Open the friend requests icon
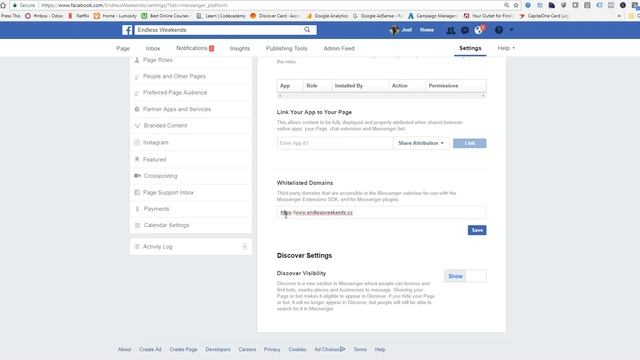Viewport: 640px width, 360px height. pos(451,30)
